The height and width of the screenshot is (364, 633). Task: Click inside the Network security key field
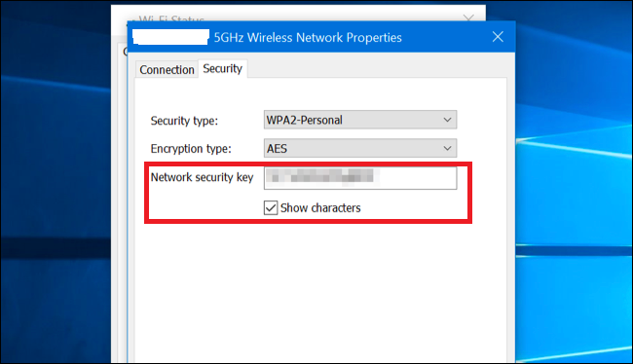click(360, 178)
